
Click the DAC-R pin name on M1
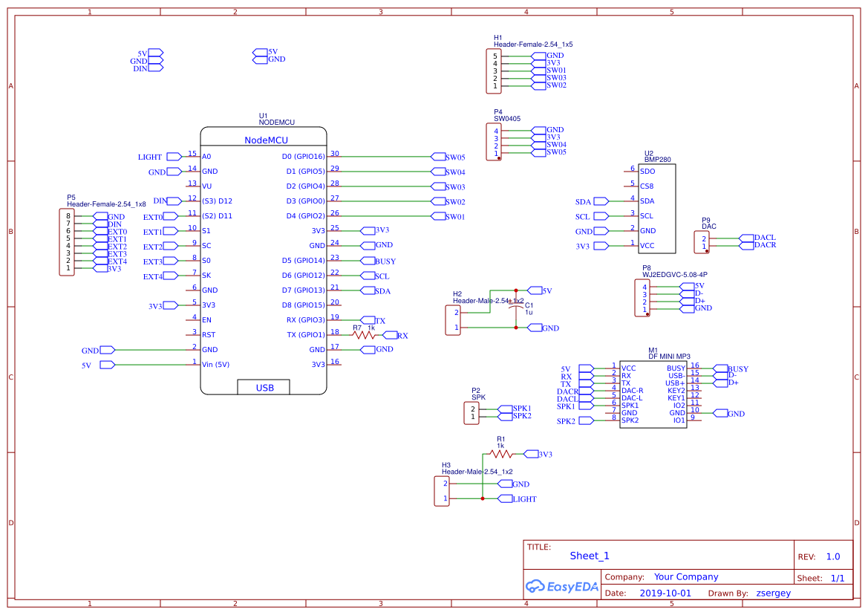click(x=632, y=391)
